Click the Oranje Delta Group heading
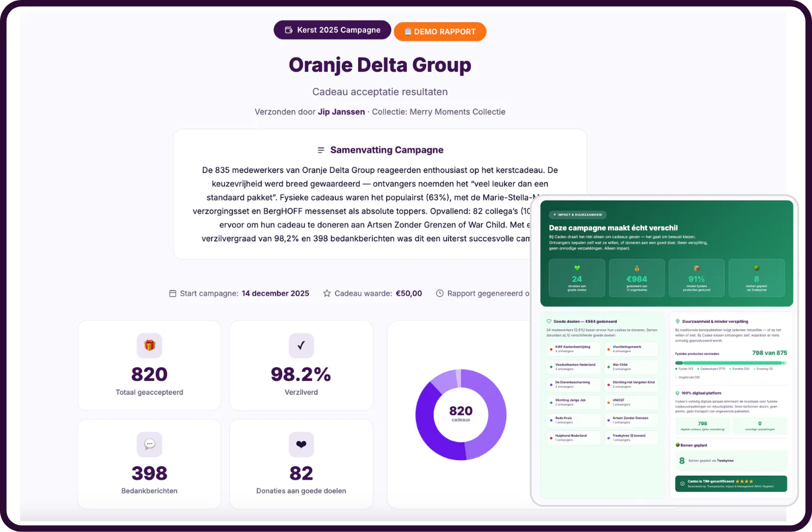Image resolution: width=812 pixels, height=532 pixels. pyautogui.click(x=380, y=65)
